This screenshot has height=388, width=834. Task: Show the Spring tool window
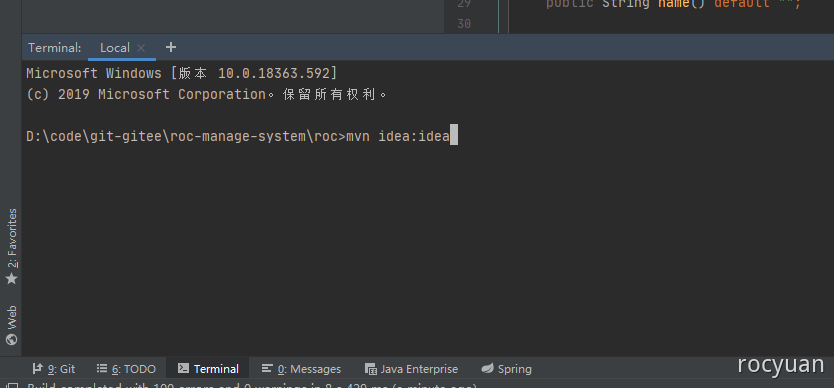(x=506, y=369)
